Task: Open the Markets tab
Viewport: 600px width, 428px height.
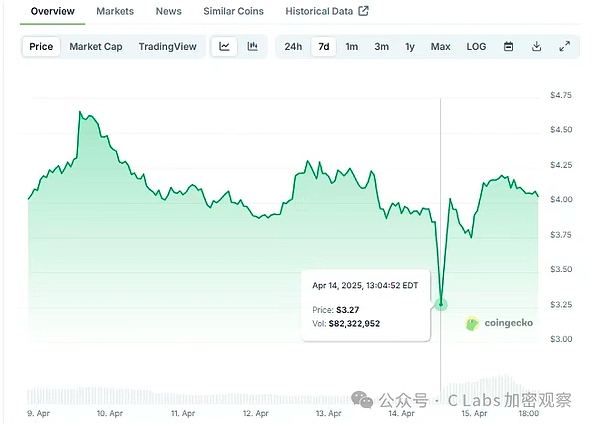Action: coord(115,11)
